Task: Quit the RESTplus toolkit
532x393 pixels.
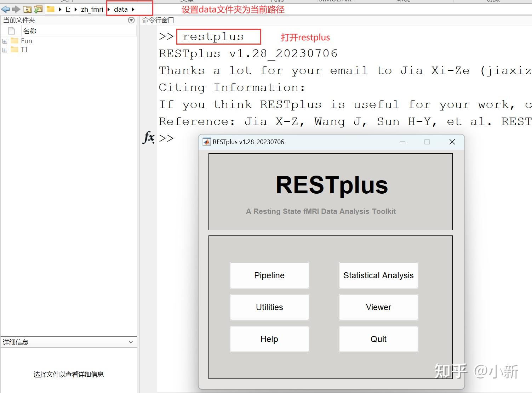Action: [378, 339]
